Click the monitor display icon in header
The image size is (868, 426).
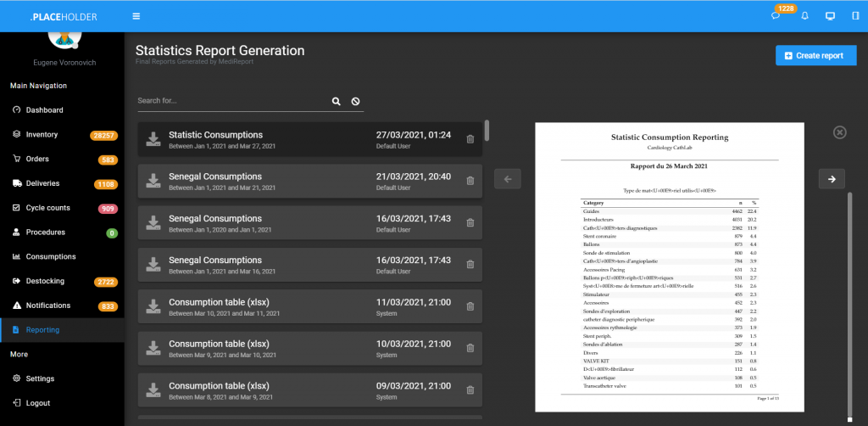(x=830, y=16)
